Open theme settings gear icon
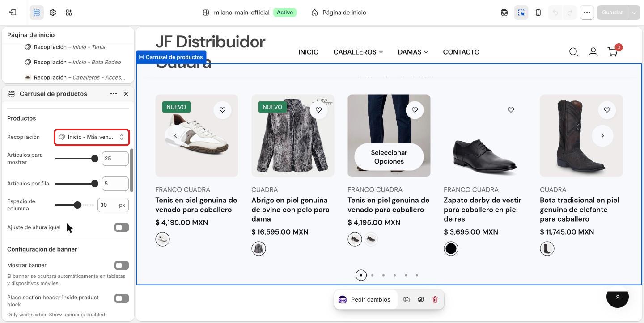Image resolution: width=644 pixels, height=323 pixels. click(x=53, y=13)
